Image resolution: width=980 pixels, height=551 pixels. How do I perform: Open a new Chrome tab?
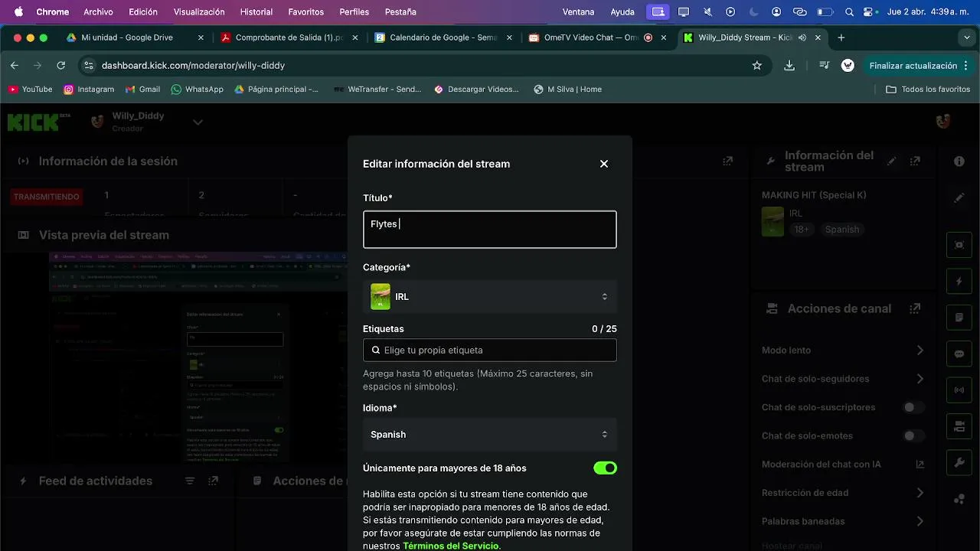click(x=841, y=37)
